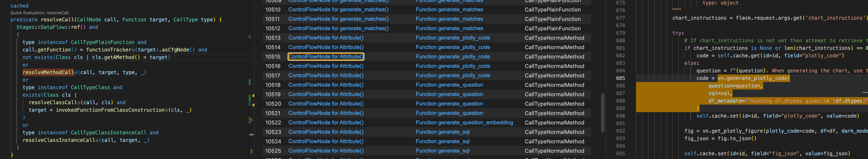This screenshot has width=868, height=159.
Task: Click 'else:' keyword on line 683
Action: [692, 63]
